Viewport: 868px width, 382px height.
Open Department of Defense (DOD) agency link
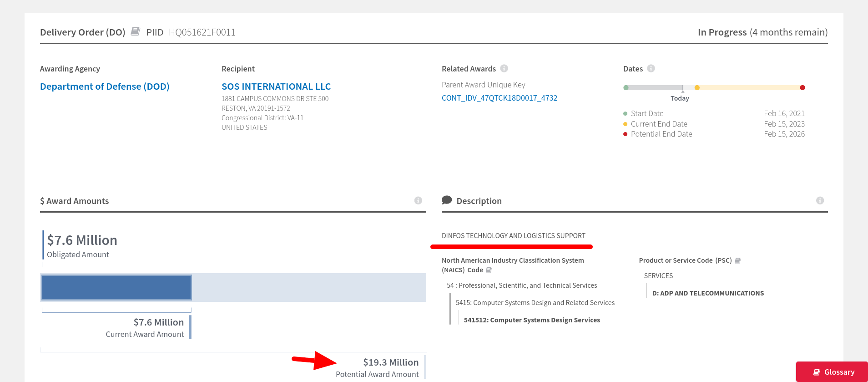pyautogui.click(x=105, y=87)
